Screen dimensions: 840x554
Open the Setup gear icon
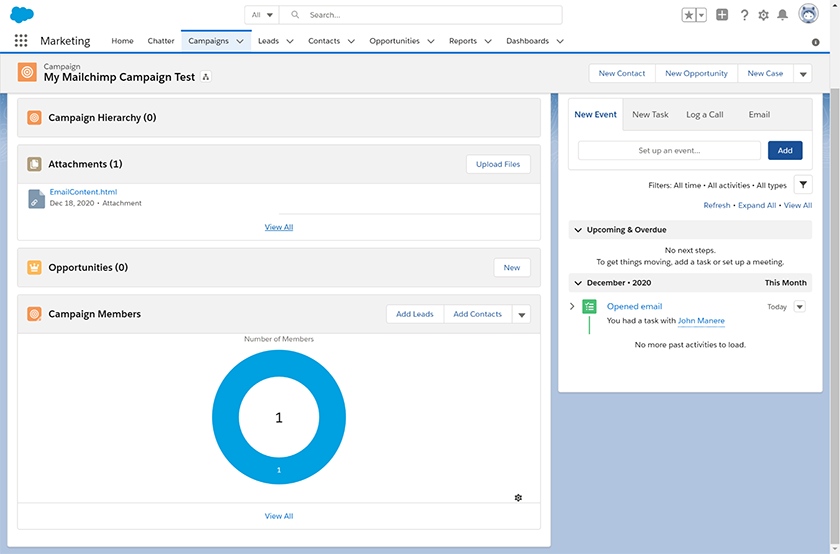[x=763, y=15]
